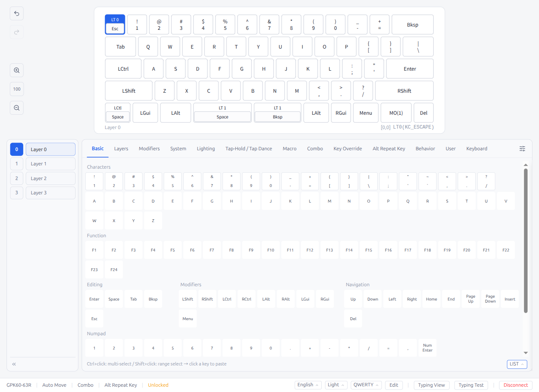Open the Key Override tab

(347, 149)
